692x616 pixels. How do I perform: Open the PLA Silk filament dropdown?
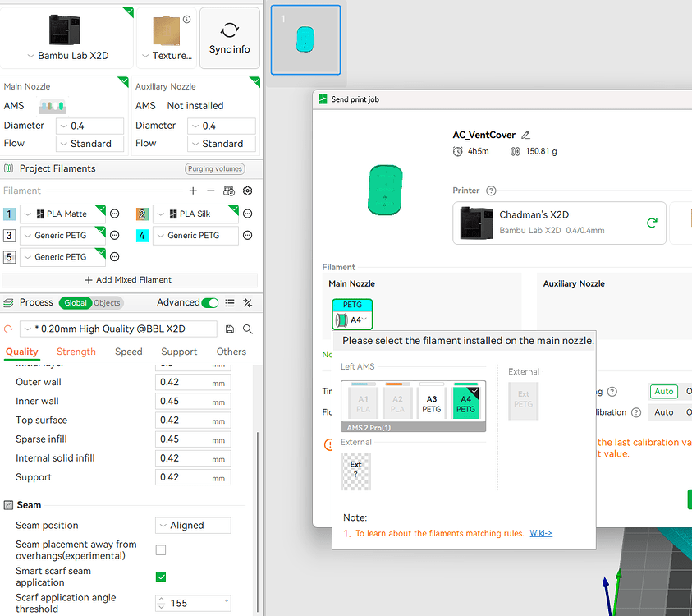[x=195, y=214]
